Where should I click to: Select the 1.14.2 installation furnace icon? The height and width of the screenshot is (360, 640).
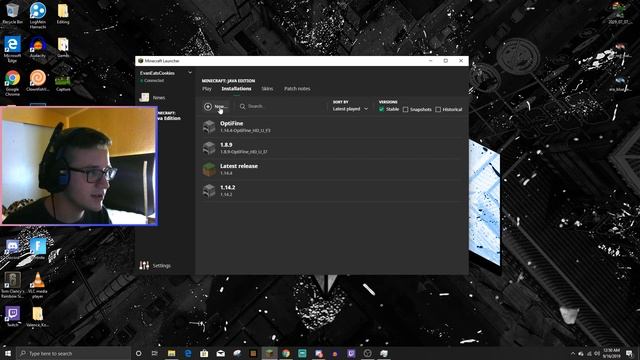point(209,191)
